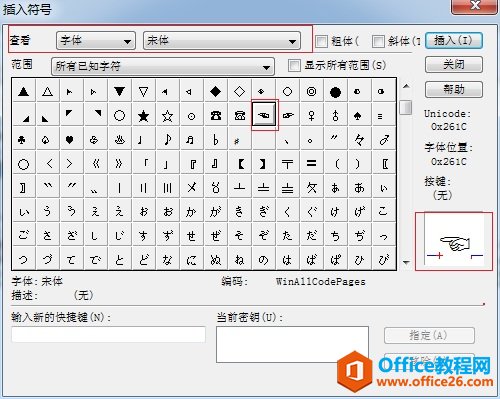Click the symbol grid scrollbar thumb
The image size is (500, 399).
(x=406, y=107)
